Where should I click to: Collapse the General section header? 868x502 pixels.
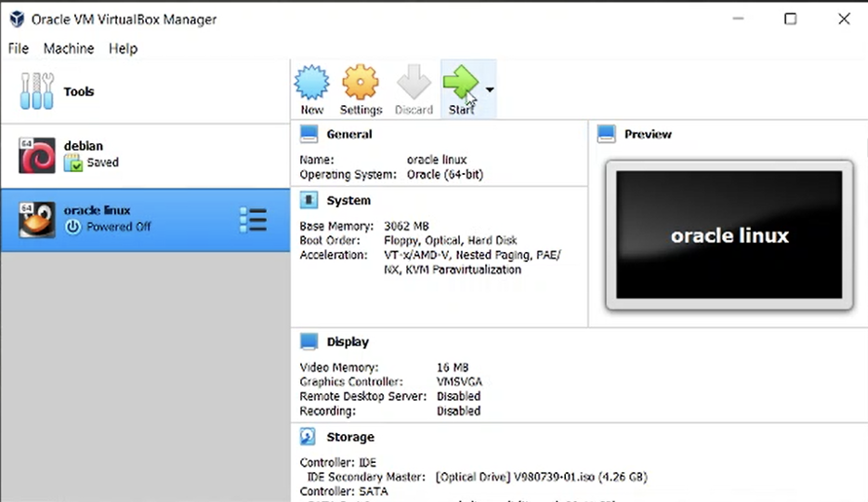pos(349,134)
